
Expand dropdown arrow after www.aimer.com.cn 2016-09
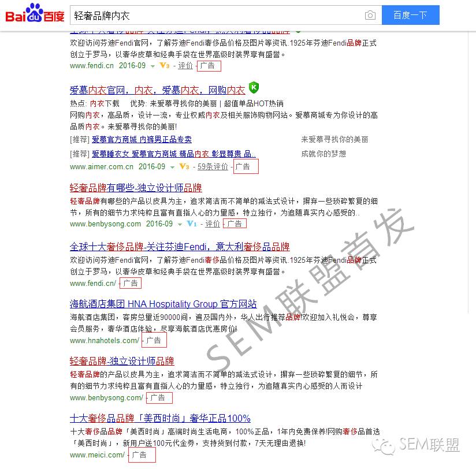point(172,167)
